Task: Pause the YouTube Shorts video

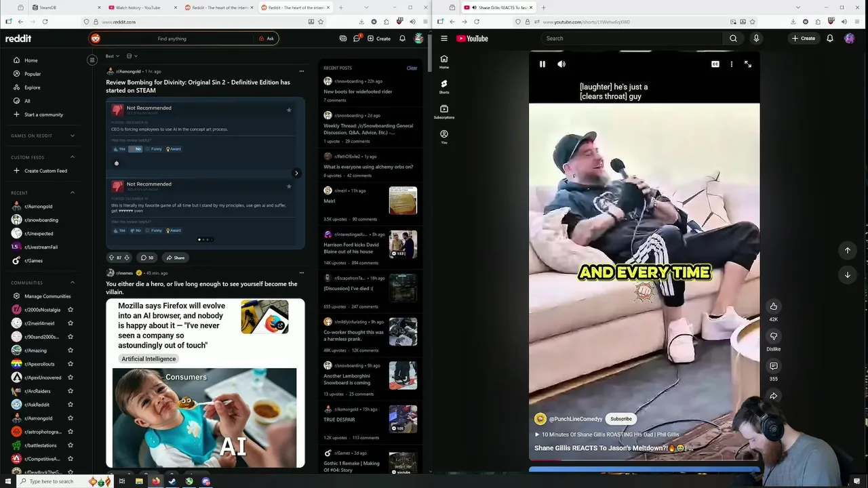Action: coord(542,64)
